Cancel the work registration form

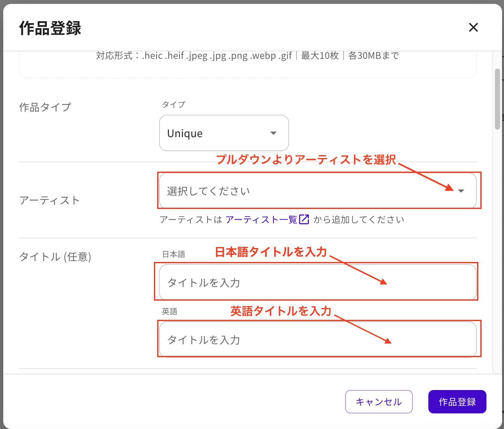(x=379, y=402)
